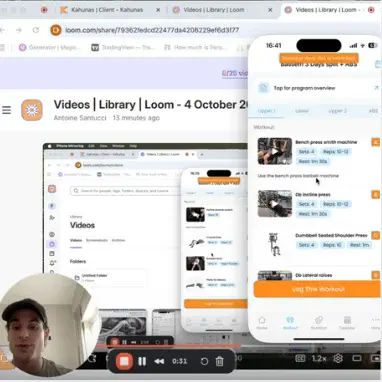This screenshot has width=382, height=382.
Task: Open Dumbbell Seated Shoulder Press illustration
Action: tap(275, 244)
